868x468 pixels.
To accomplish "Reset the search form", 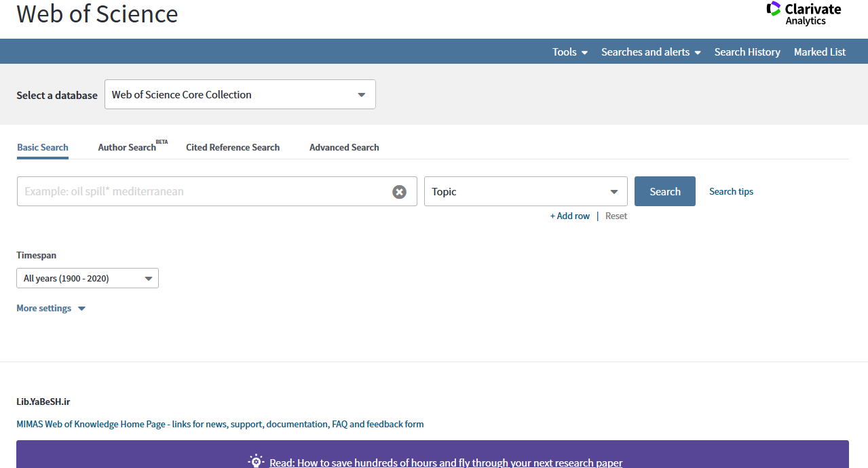I will (616, 216).
